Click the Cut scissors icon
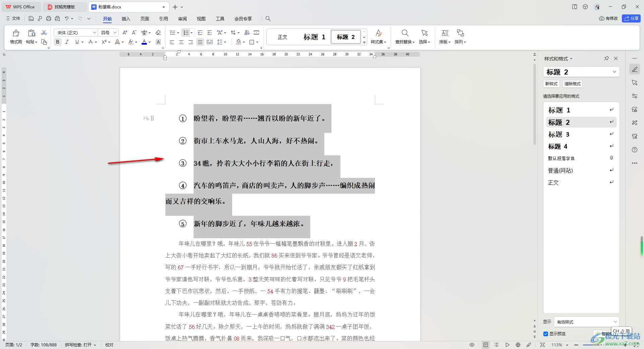 click(x=44, y=33)
